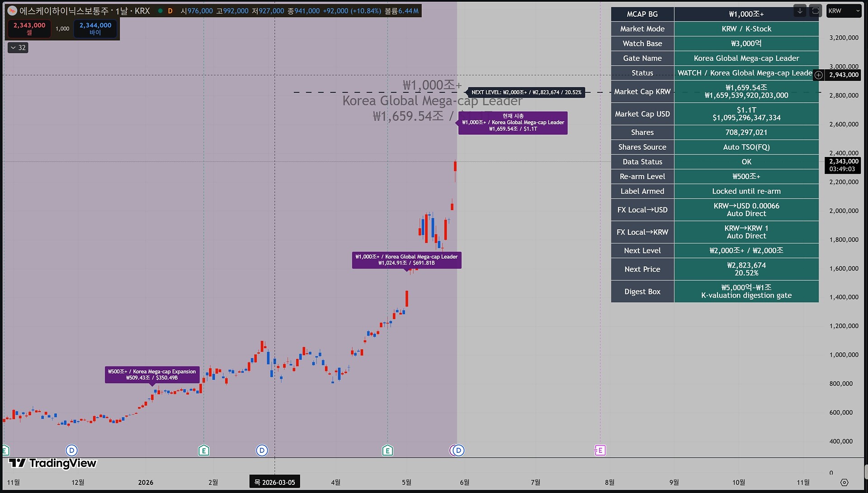Image resolution: width=868 pixels, height=493 pixels.
Task: Click the current price tag 2,343,000 on the axis
Action: tap(844, 165)
